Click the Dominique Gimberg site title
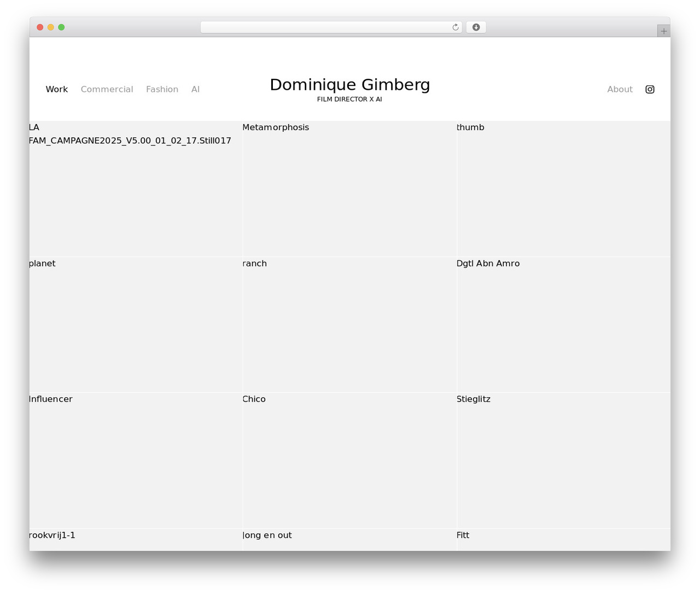The width and height of the screenshot is (700, 593). click(350, 85)
